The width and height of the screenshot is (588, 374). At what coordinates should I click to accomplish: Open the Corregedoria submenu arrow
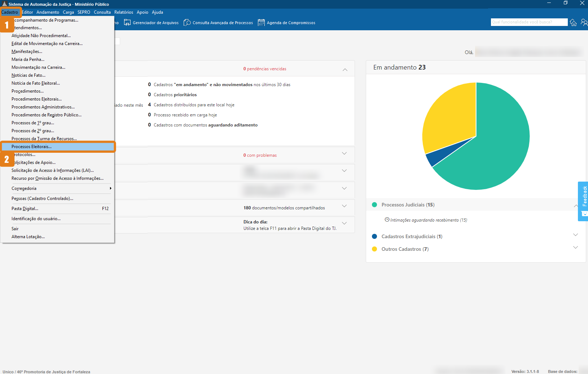tap(110, 188)
